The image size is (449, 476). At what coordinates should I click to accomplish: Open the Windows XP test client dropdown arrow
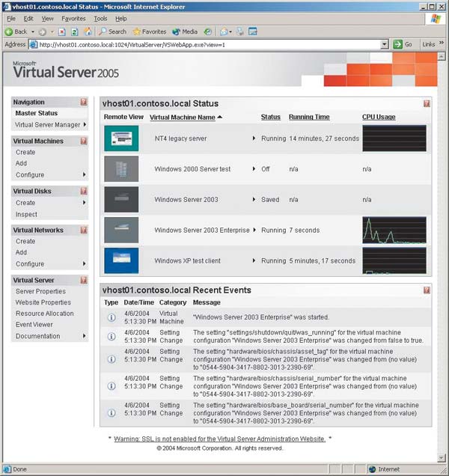click(254, 260)
